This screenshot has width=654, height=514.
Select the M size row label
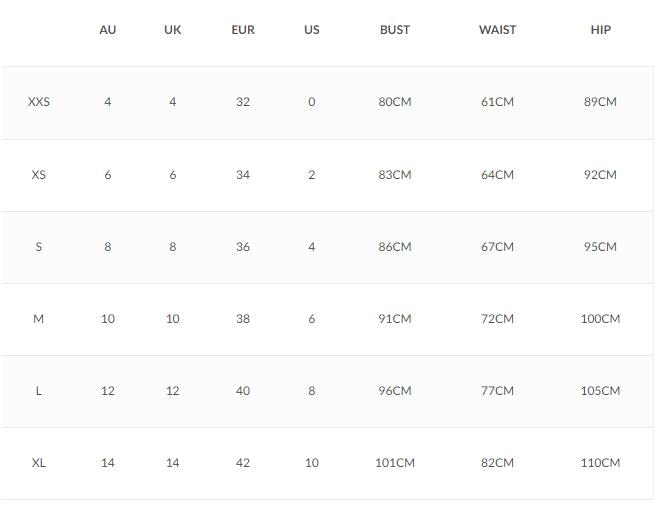click(x=38, y=319)
